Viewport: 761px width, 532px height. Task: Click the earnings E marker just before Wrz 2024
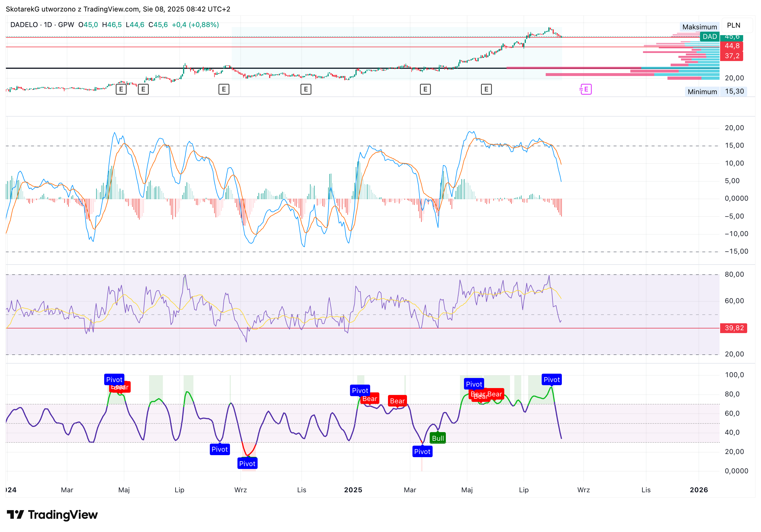[x=224, y=89]
